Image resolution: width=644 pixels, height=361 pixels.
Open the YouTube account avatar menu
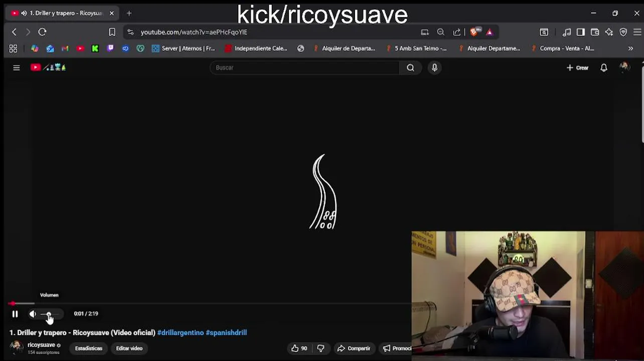[624, 67]
